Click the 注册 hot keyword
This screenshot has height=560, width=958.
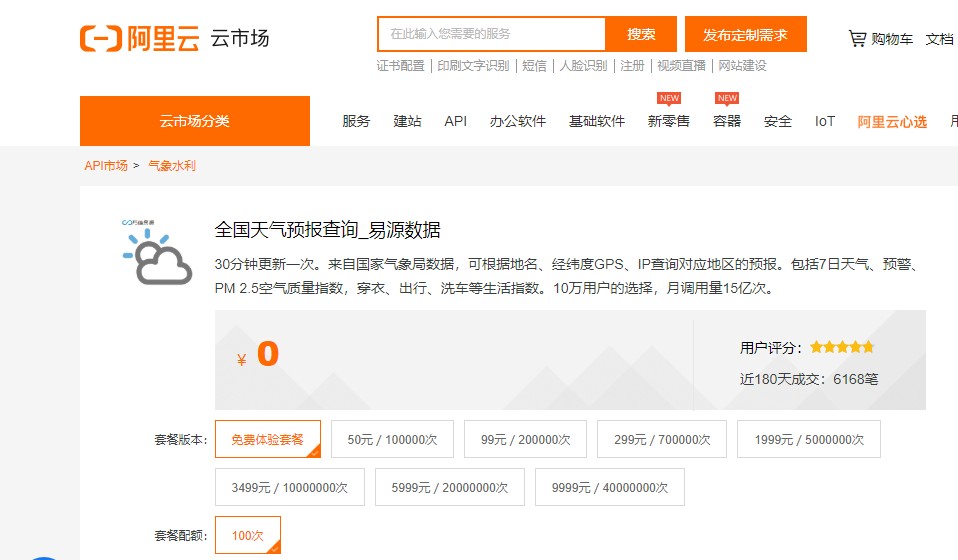pyautogui.click(x=632, y=65)
